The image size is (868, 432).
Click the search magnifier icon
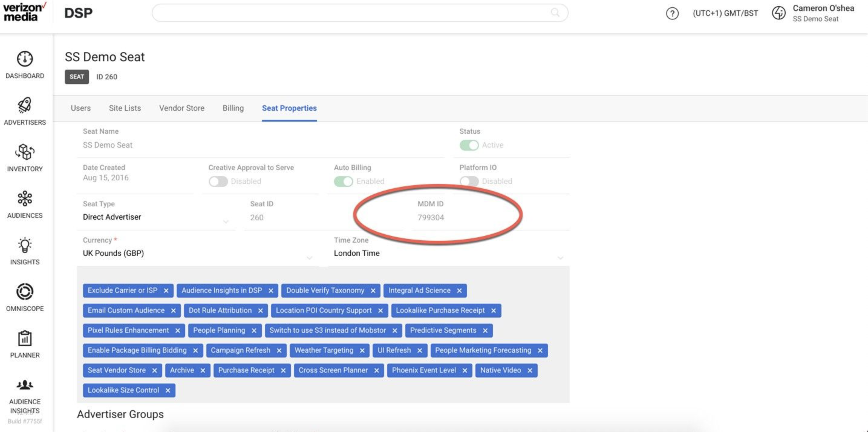(x=555, y=13)
